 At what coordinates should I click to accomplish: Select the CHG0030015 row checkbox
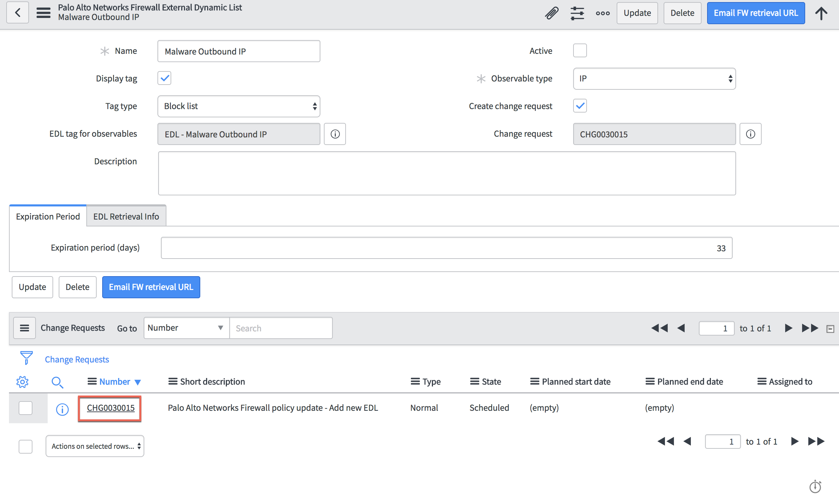[26, 408]
